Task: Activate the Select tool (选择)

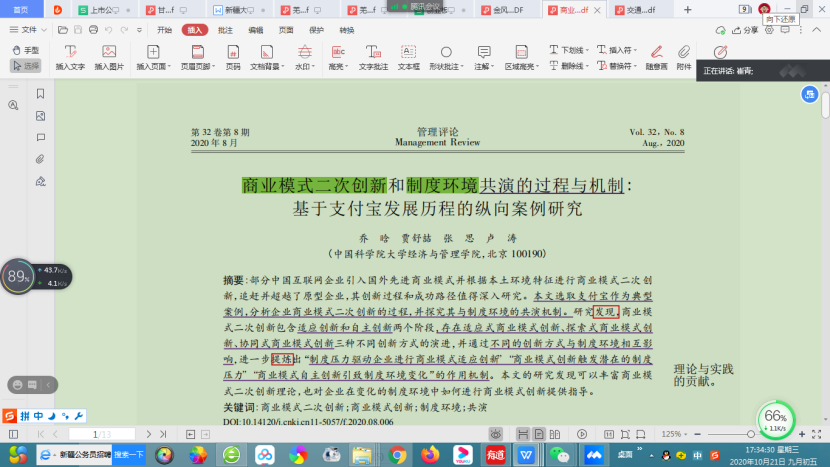Action: (25, 66)
